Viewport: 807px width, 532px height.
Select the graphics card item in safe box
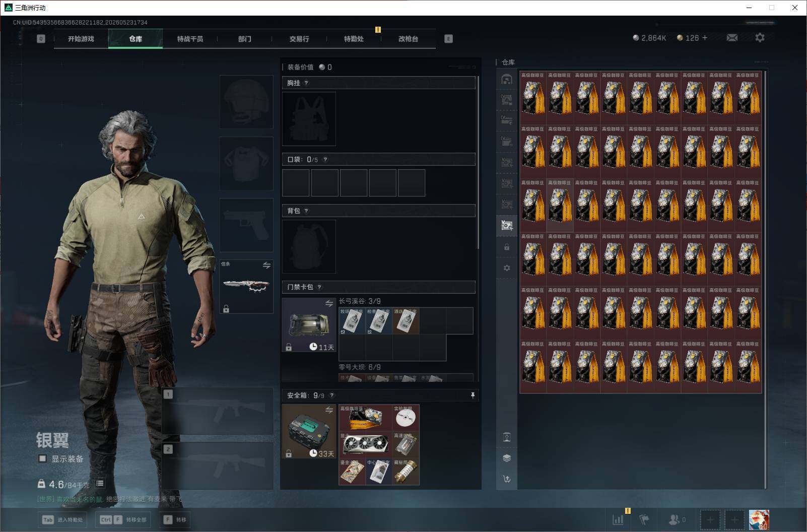366,444
